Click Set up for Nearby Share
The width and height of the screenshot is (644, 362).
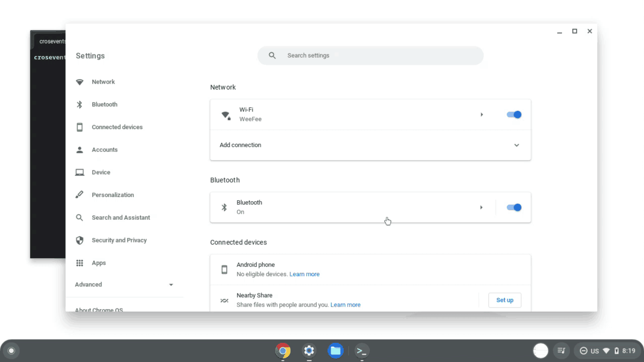click(504, 300)
